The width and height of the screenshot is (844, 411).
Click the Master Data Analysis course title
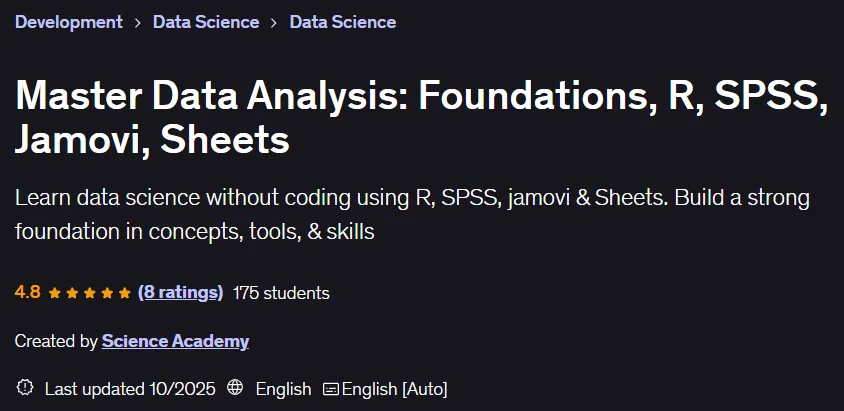coord(421,117)
